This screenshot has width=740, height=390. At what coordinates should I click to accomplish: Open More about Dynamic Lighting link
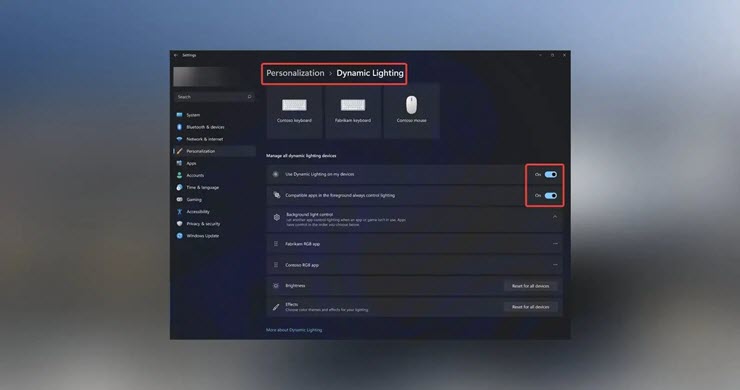click(294, 330)
